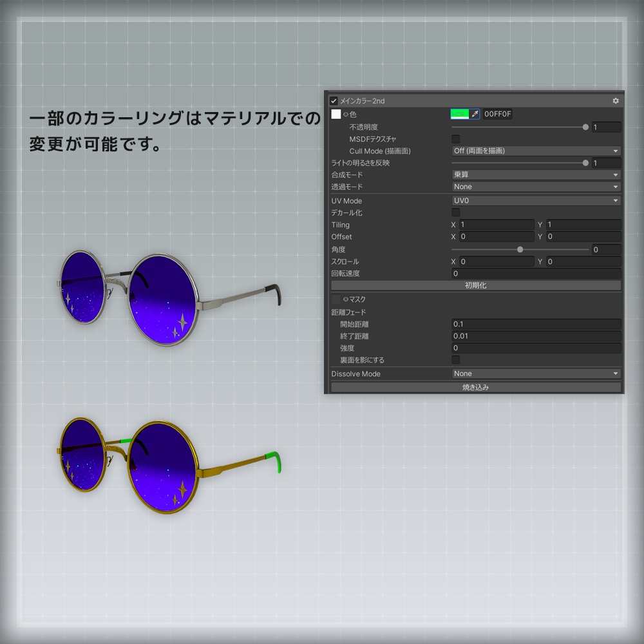This screenshot has width=644, height=644.
Task: Select the Offset Y field
Action: point(583,236)
